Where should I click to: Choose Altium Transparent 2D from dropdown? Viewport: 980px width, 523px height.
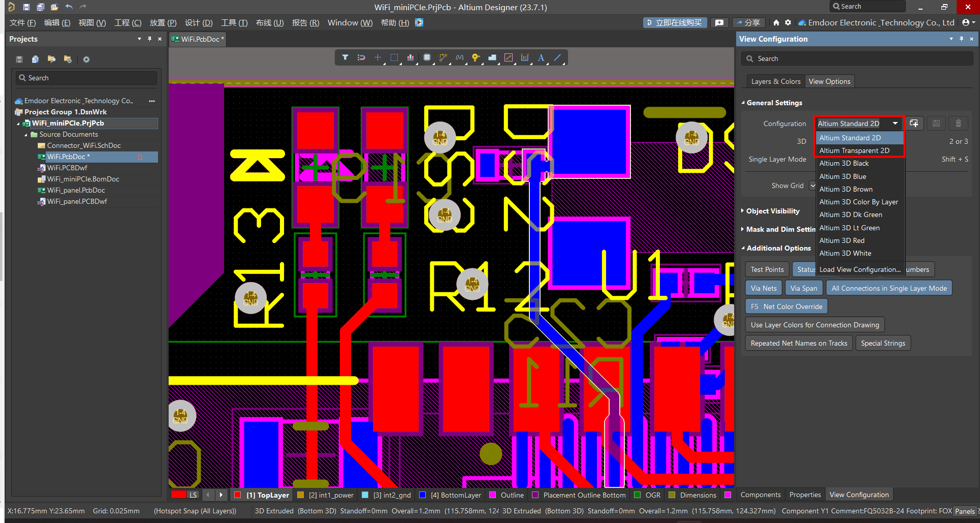854,150
